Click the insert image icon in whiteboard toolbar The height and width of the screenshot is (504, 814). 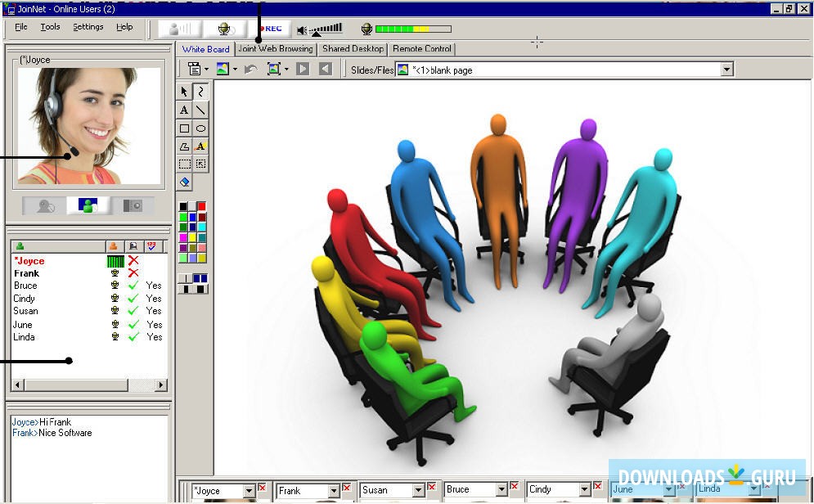[223, 69]
